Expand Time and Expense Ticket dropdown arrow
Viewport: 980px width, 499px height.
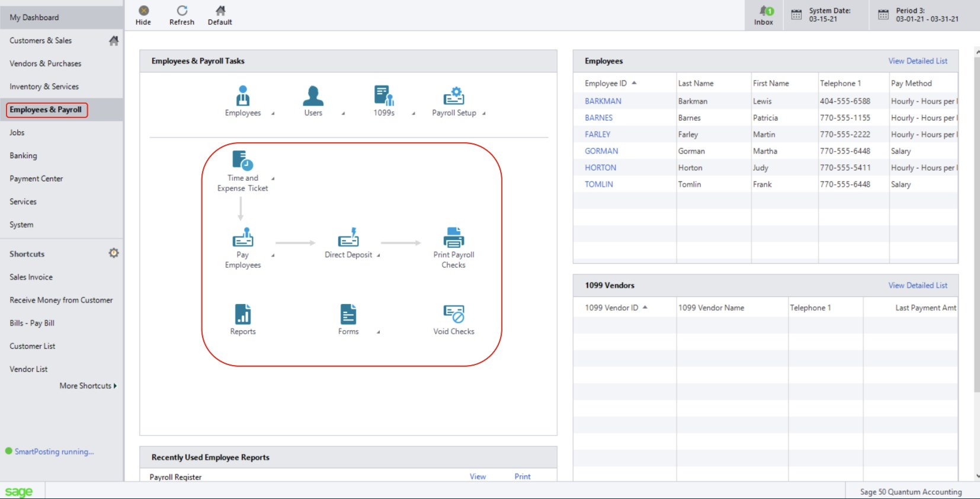point(273,178)
